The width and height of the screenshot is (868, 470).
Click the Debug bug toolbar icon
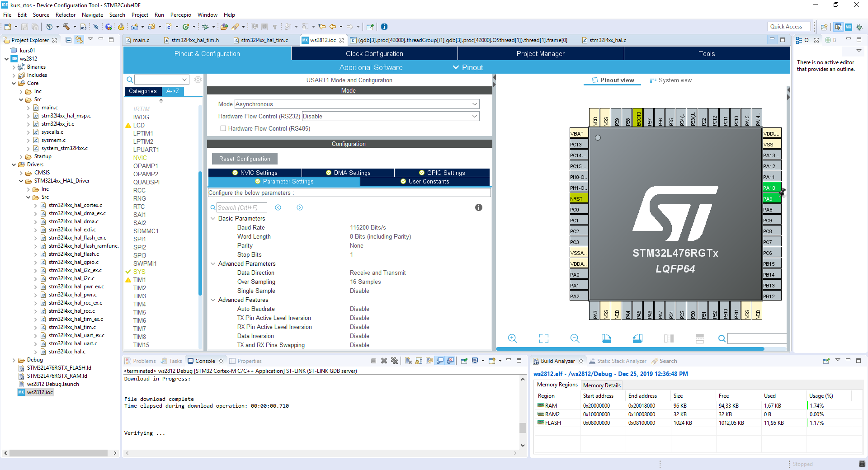pyautogui.click(x=205, y=27)
